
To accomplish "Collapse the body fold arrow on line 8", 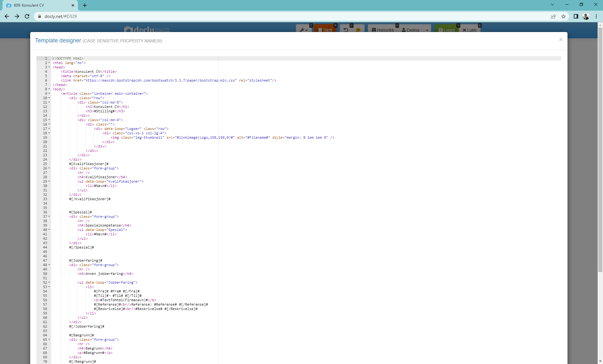I will pyautogui.click(x=49, y=89).
